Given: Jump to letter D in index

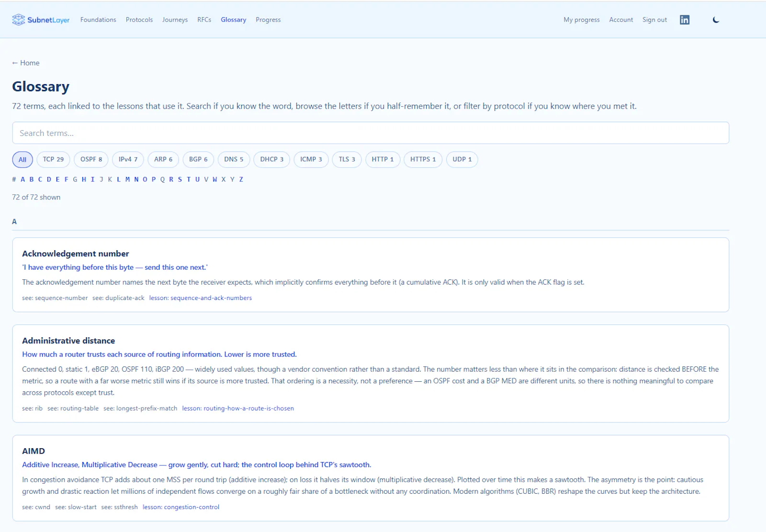Looking at the screenshot, I should pos(49,179).
